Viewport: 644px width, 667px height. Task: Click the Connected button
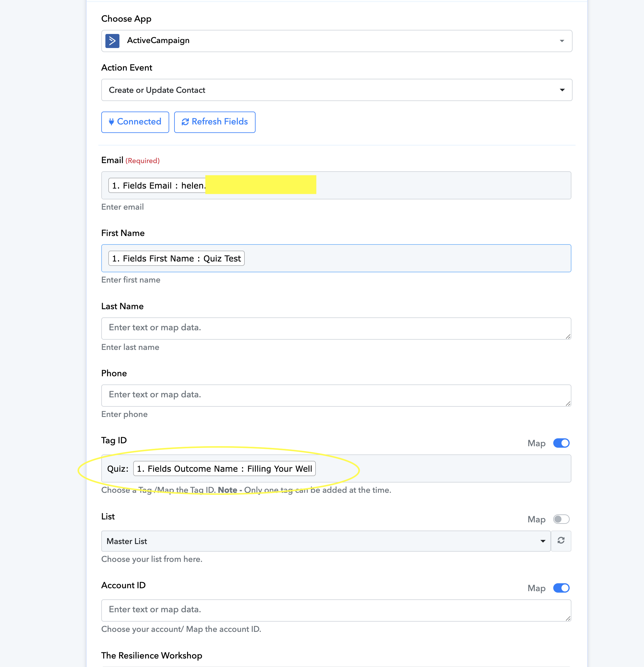click(135, 122)
